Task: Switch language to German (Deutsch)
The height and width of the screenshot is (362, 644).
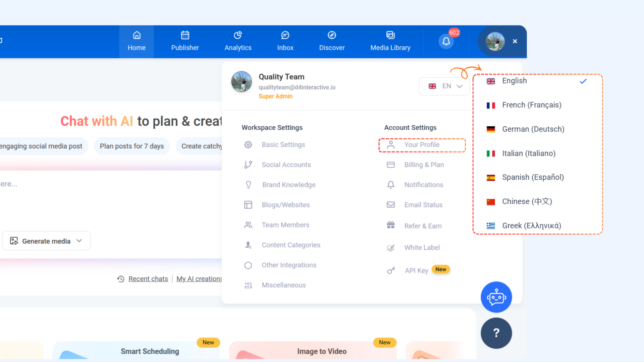Action: coord(533,129)
